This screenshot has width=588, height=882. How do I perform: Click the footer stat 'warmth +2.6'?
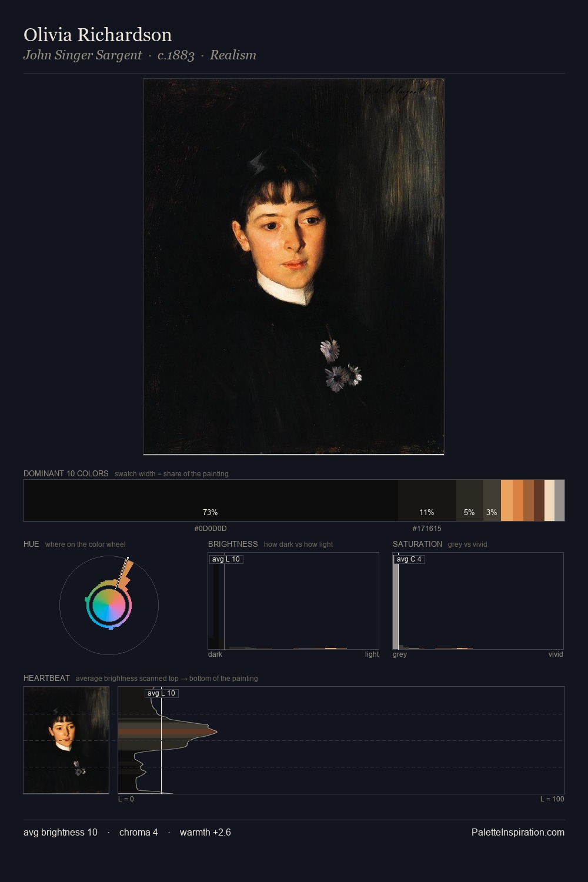pyautogui.click(x=205, y=833)
